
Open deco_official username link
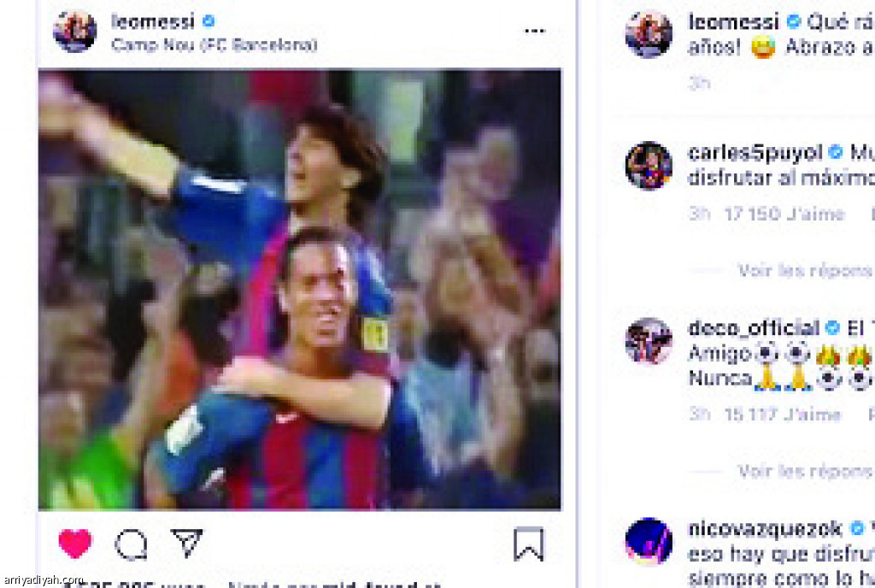(754, 327)
